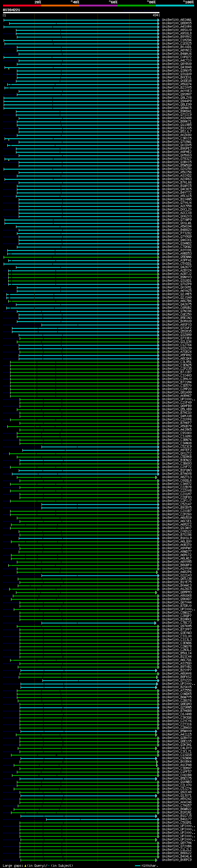Select the label UniRef100_C2XF49

pyautogui.click(x=176, y=403)
